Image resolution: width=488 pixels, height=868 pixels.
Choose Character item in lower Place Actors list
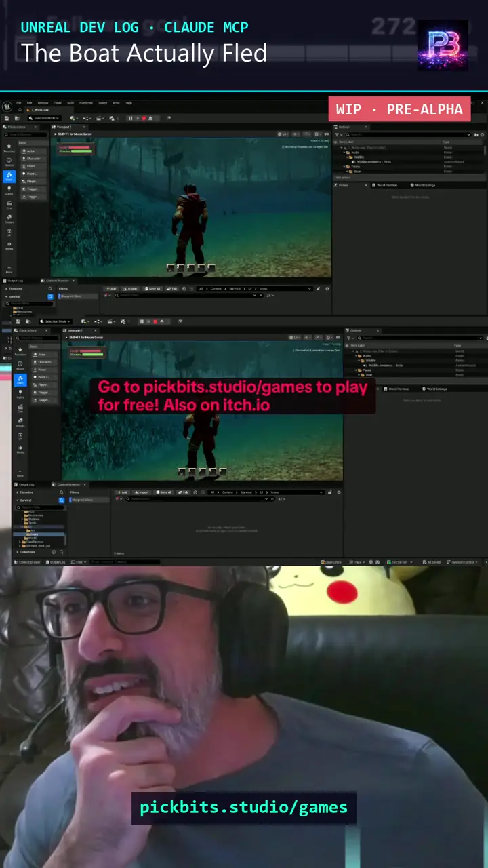click(44, 362)
